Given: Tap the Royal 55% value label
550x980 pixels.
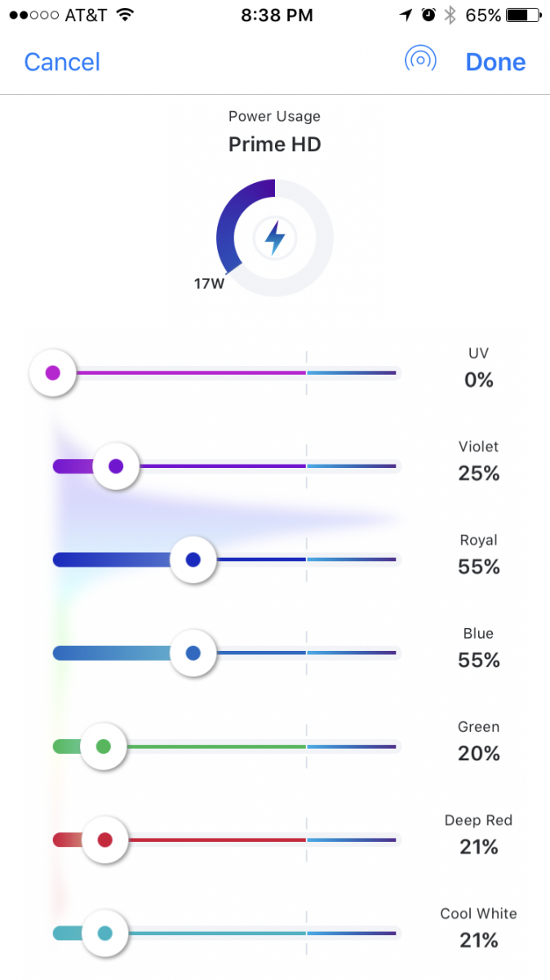Looking at the screenshot, I should coord(479,567).
